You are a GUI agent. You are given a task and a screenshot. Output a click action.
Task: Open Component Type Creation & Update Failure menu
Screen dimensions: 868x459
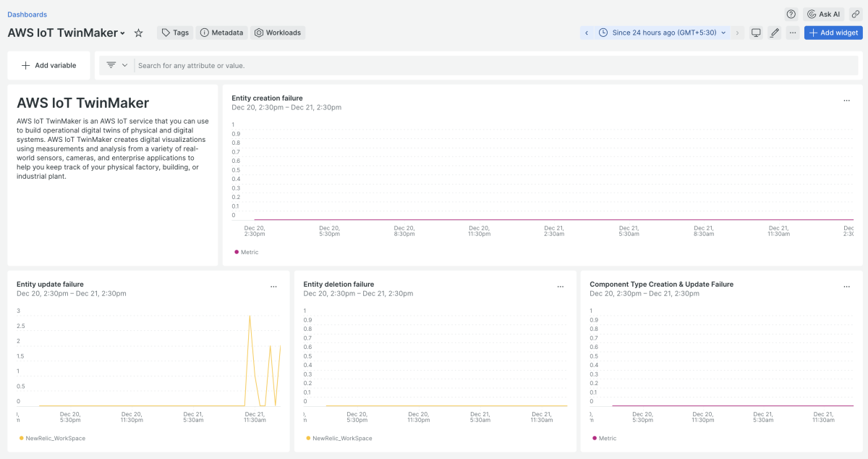[846, 287]
